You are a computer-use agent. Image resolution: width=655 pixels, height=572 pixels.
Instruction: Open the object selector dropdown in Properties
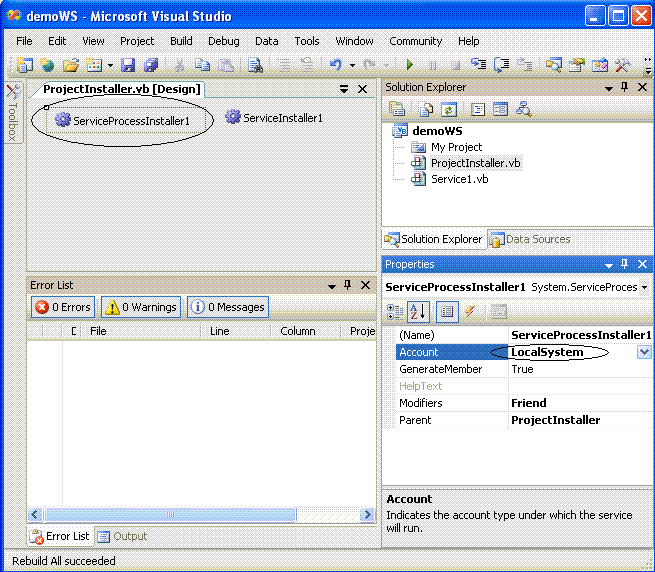[645, 287]
